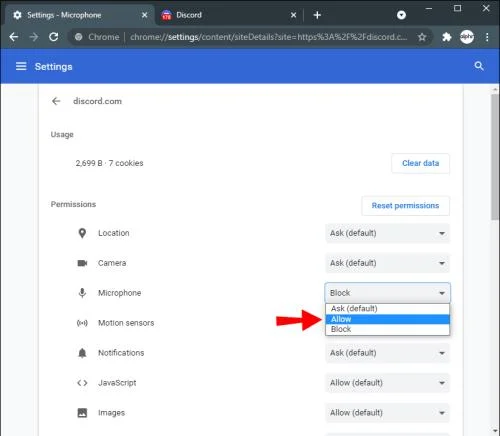Open a new tab with plus button
This screenshot has height=436, width=500.
point(317,15)
